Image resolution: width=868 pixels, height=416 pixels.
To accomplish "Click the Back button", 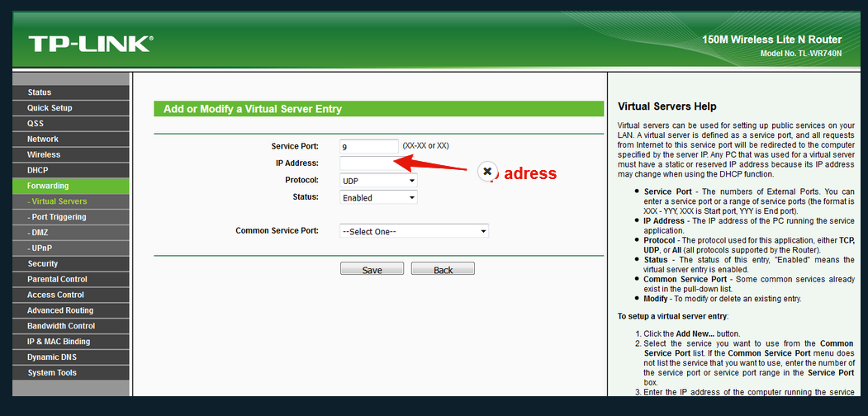I will 443,269.
